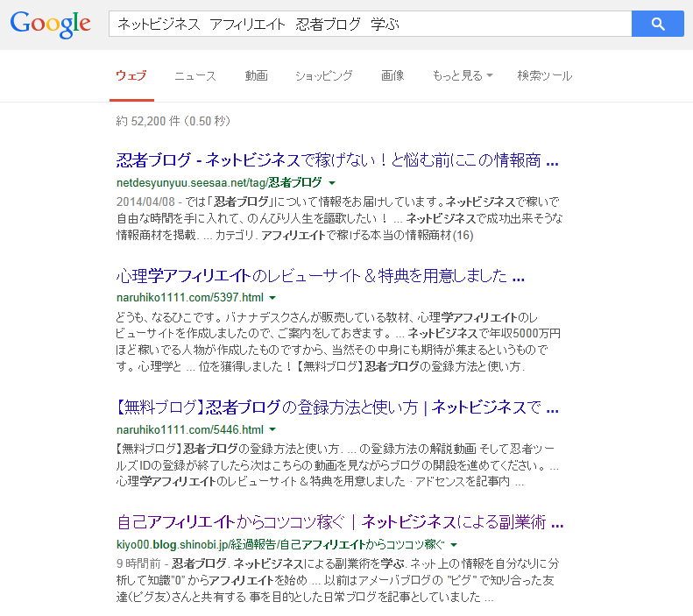
Task: Open result 心理学アフィリエイトのレビューサイト
Action: pyautogui.click(x=321, y=276)
